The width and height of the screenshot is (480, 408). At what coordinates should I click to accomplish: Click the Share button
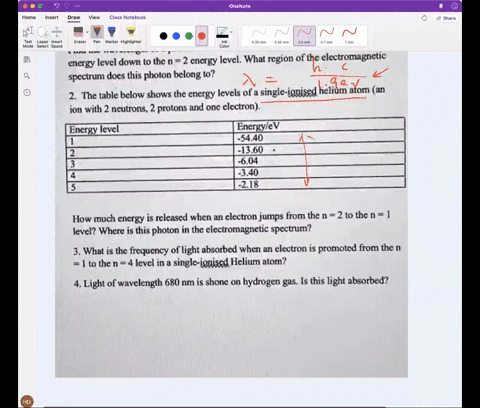click(446, 18)
